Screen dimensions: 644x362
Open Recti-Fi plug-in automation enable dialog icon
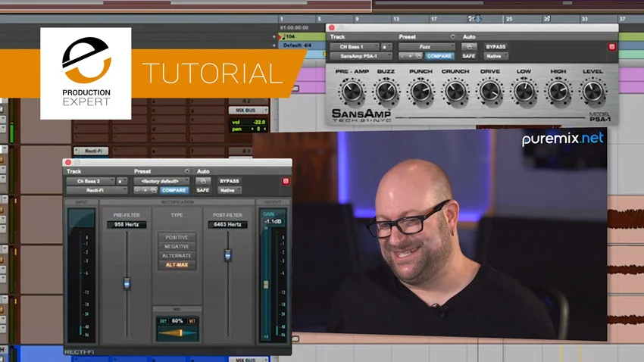203,181
